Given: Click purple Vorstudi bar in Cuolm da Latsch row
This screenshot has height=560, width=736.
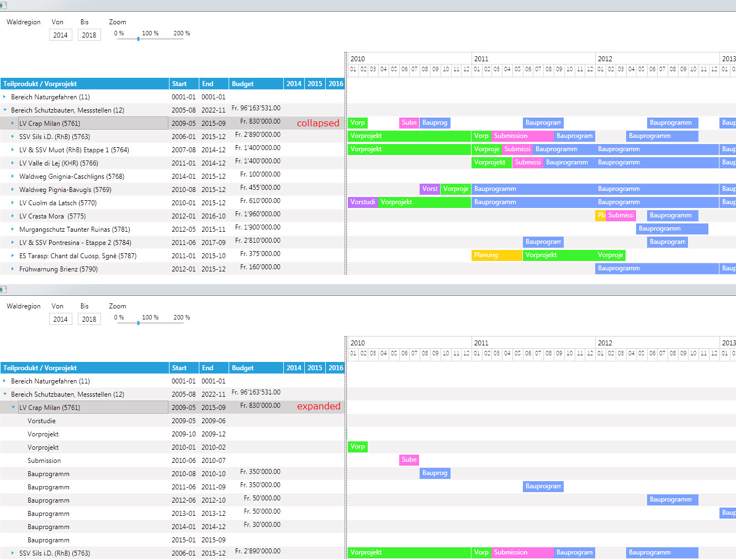Looking at the screenshot, I should point(363,202).
